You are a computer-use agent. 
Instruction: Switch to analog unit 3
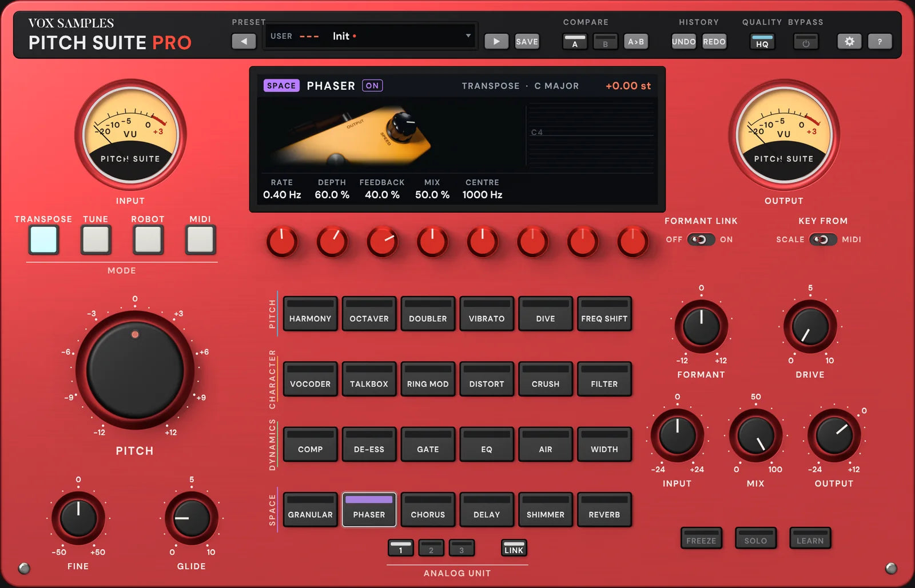click(462, 548)
